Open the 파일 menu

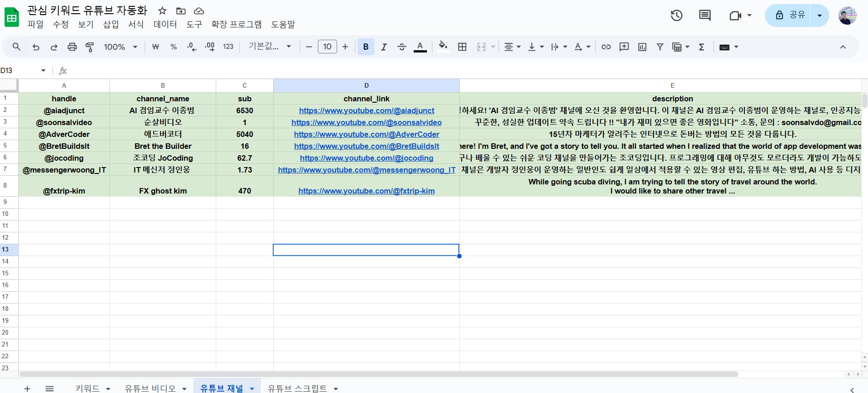coord(36,25)
